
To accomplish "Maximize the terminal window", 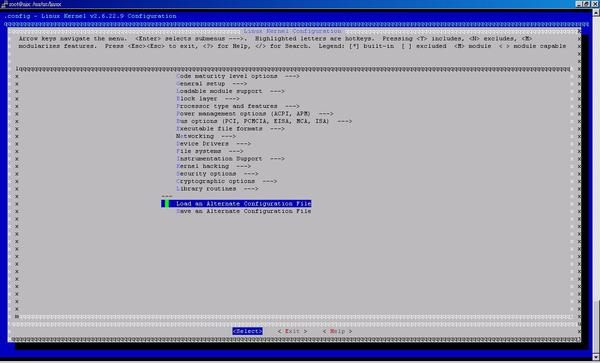I will click(x=587, y=4).
